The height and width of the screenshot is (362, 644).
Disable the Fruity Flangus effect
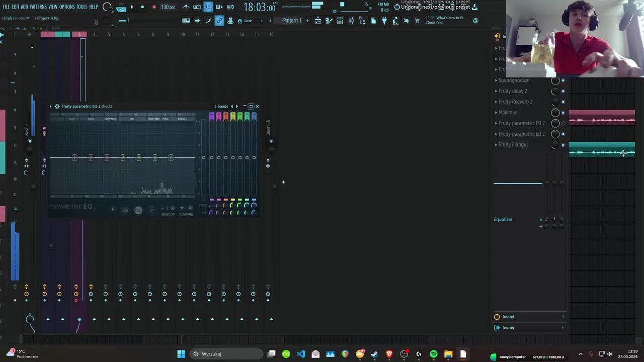coord(563,145)
